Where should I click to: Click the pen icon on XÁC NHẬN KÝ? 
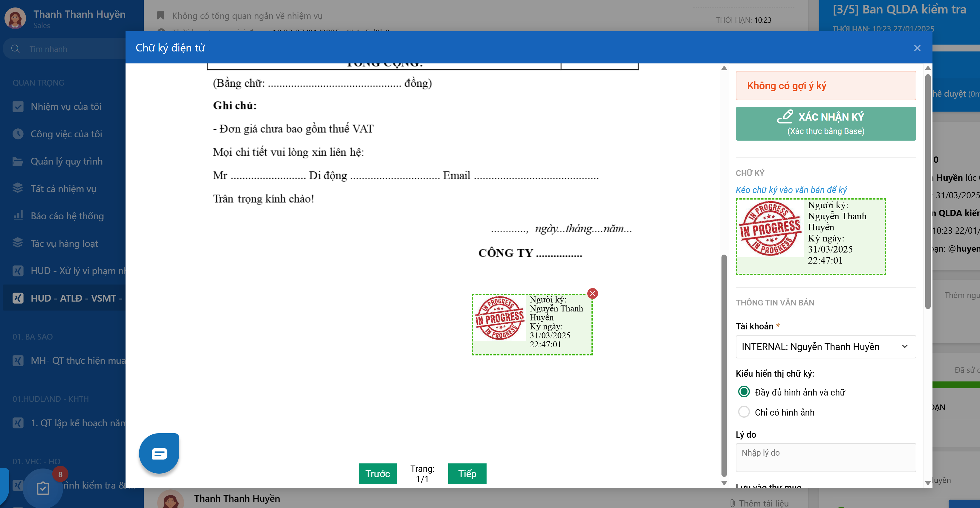pos(785,116)
